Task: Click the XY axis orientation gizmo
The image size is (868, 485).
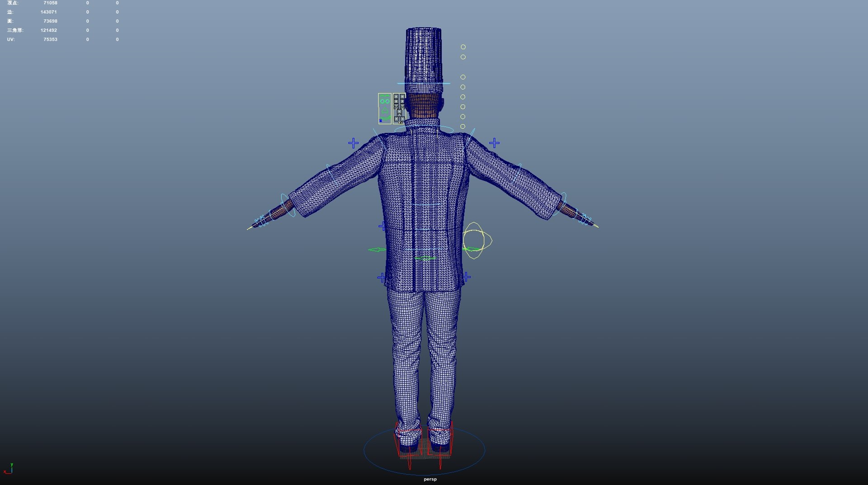Action: (8, 469)
